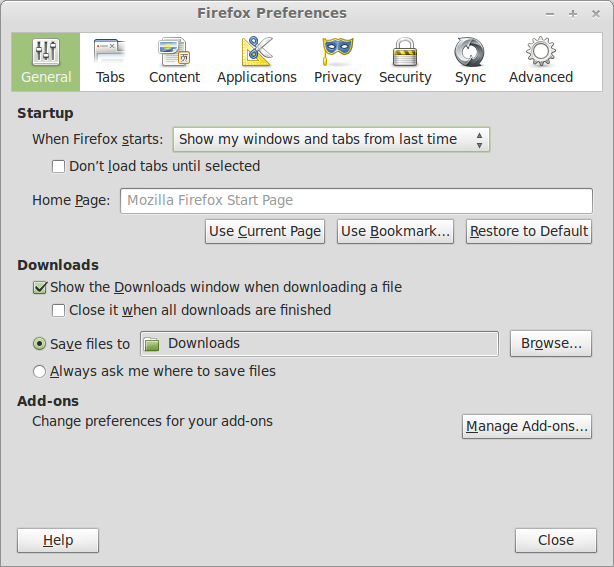Open the General preferences sliders icon
The image size is (614, 567).
pos(46,52)
